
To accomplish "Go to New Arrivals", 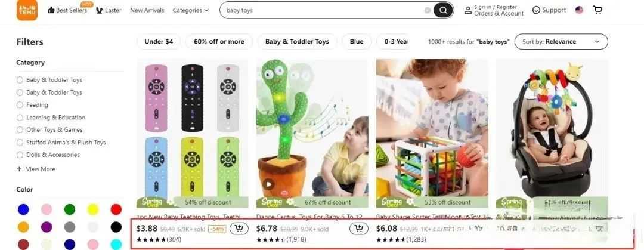I will coord(147,10).
